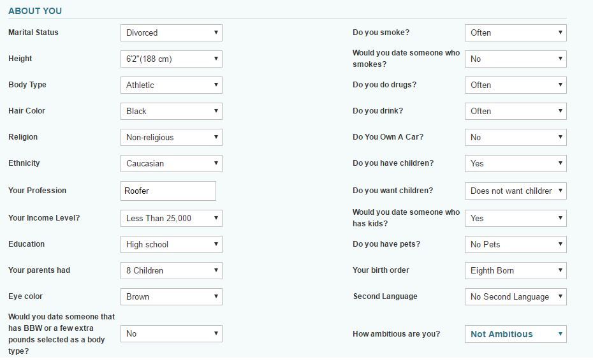Image resolution: width=593 pixels, height=364 pixels.
Task: Open the 'Do you want children?' dropdown
Action: point(515,191)
